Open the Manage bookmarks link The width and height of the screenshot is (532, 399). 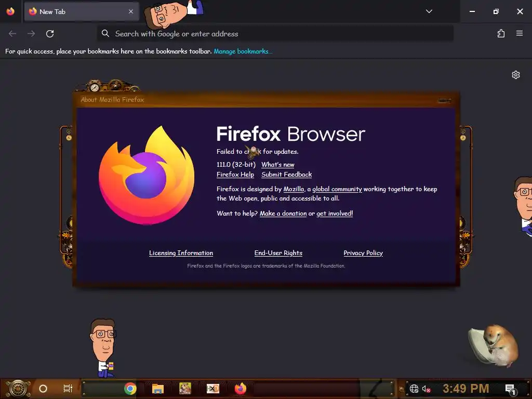point(243,51)
